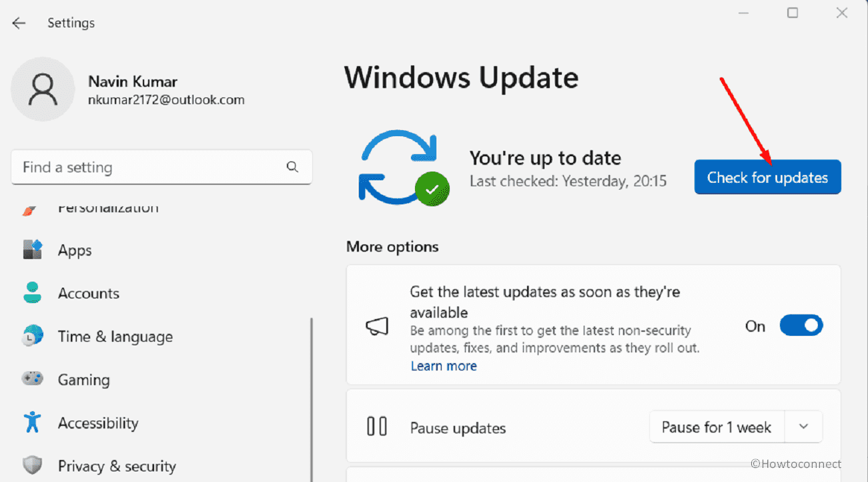Open Time & language settings
The width and height of the screenshot is (868, 482).
pos(115,336)
